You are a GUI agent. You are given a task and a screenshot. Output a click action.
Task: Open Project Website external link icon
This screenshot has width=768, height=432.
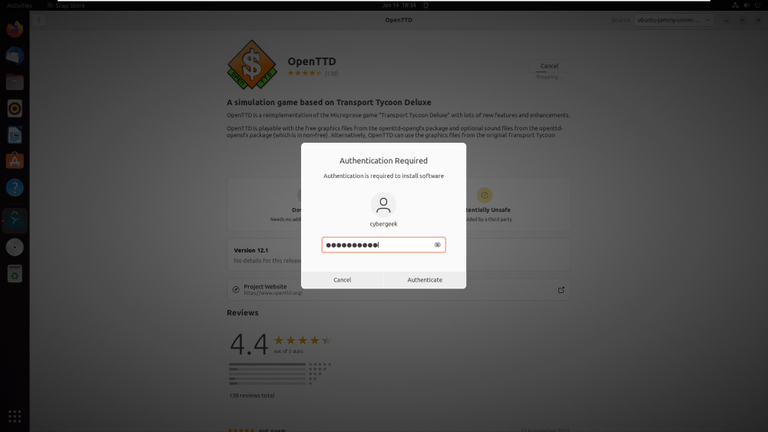pyautogui.click(x=561, y=290)
